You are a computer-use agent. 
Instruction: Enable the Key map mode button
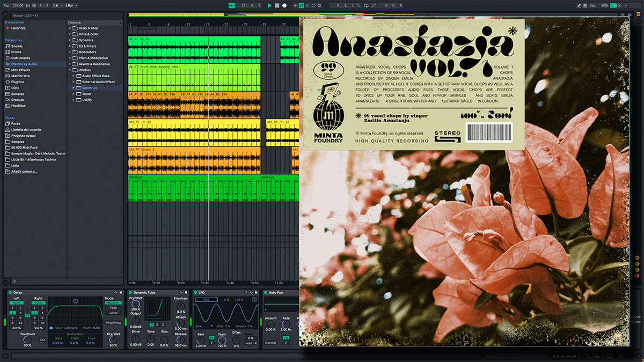point(592,5)
